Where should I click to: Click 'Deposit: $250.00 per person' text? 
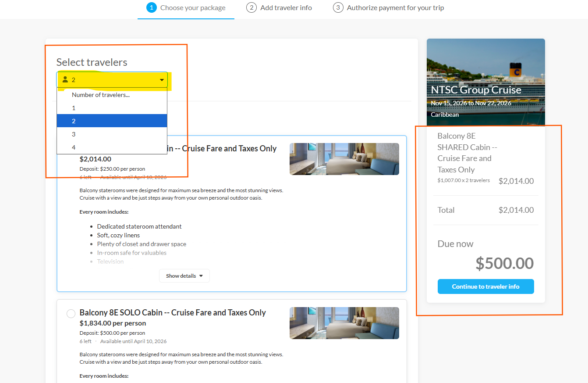pyautogui.click(x=112, y=169)
